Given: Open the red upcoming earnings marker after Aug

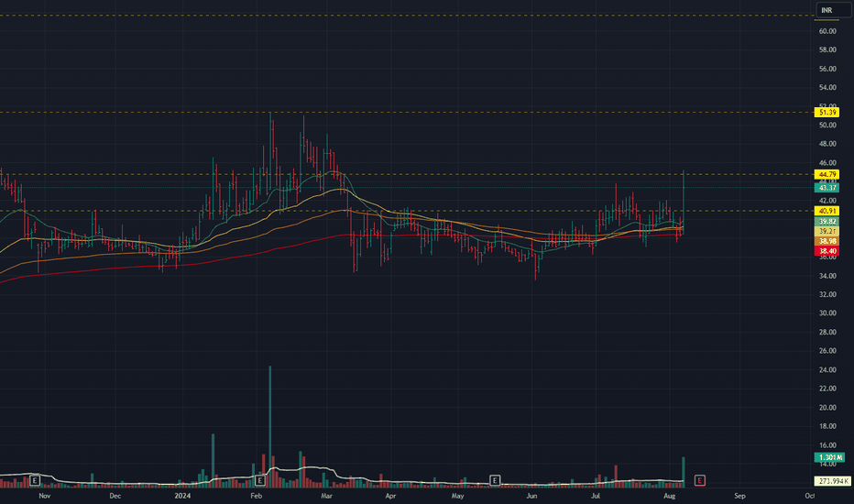Looking at the screenshot, I should [x=700, y=480].
